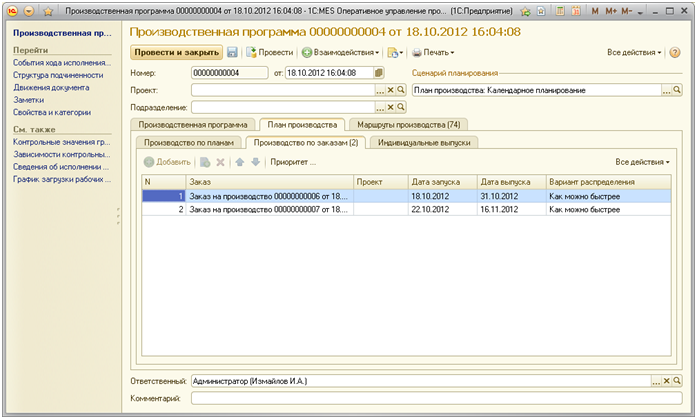Clear the Подразделение field with X
Viewport: 697px width, 419px height.
[x=390, y=108]
